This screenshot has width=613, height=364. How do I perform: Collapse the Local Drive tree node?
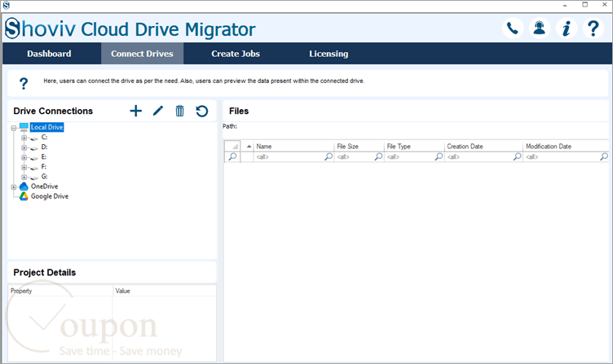[x=14, y=128]
